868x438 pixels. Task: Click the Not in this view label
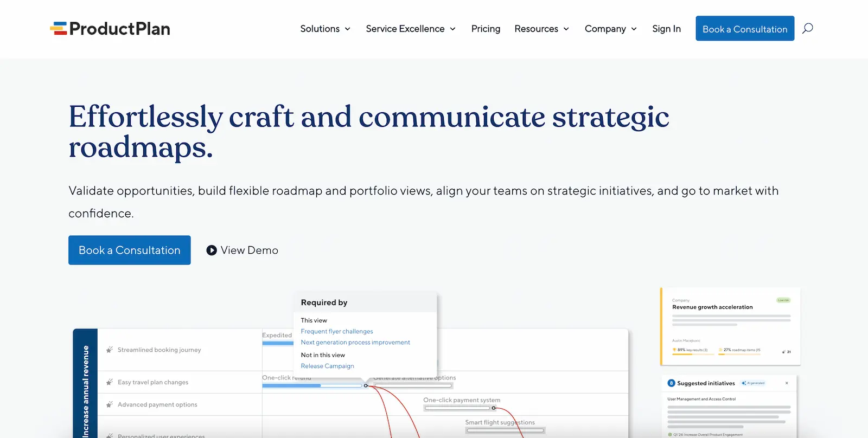coord(323,355)
